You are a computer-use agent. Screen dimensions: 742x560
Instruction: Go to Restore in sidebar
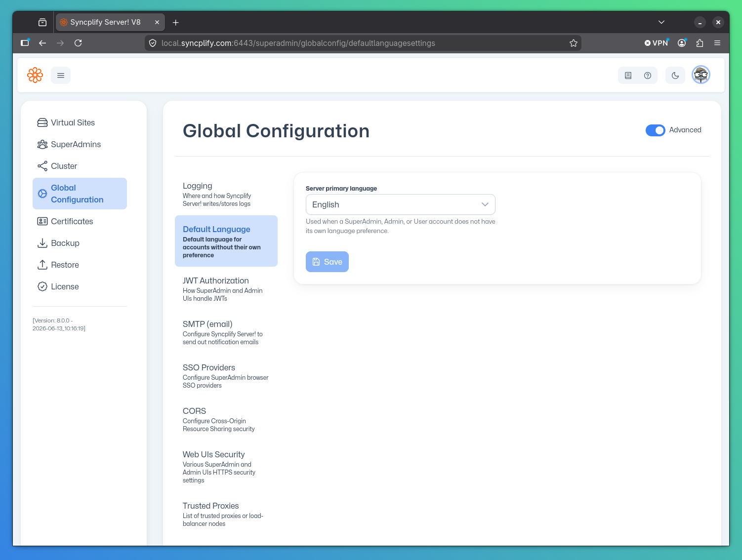(80, 265)
